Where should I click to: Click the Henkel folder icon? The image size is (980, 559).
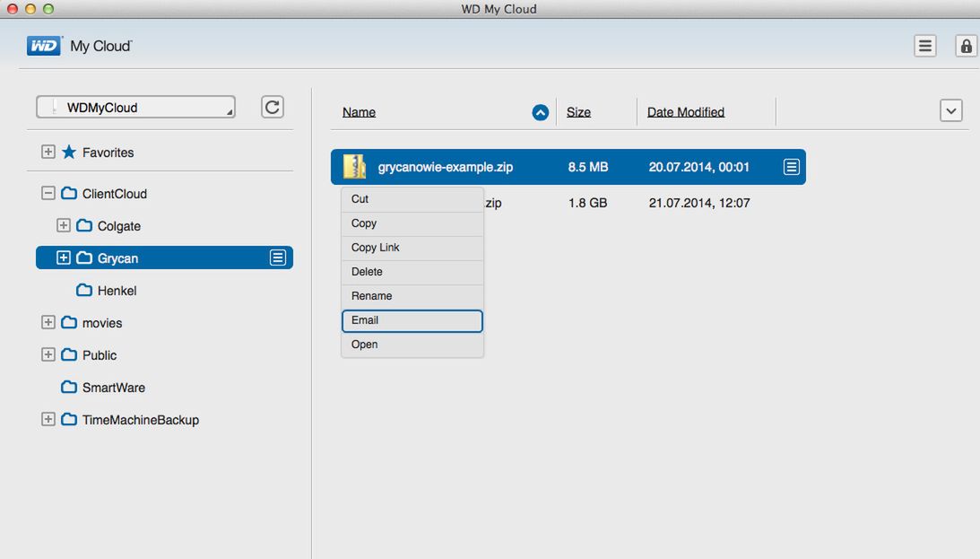click(83, 290)
